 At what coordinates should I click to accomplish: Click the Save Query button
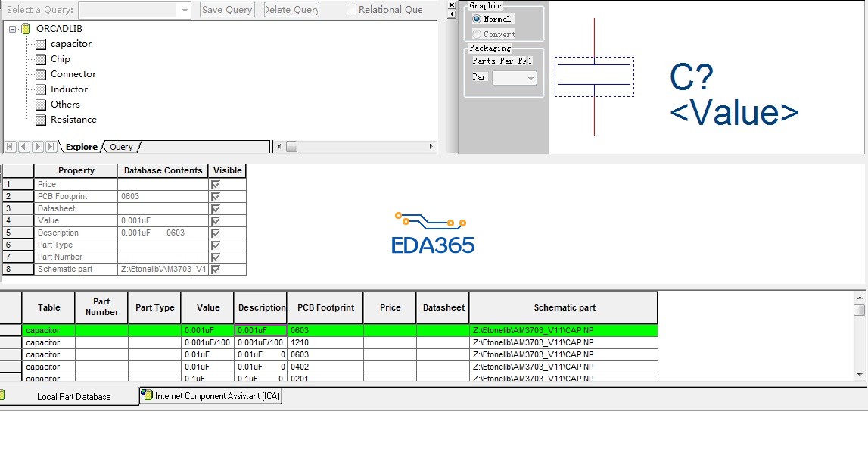click(227, 10)
